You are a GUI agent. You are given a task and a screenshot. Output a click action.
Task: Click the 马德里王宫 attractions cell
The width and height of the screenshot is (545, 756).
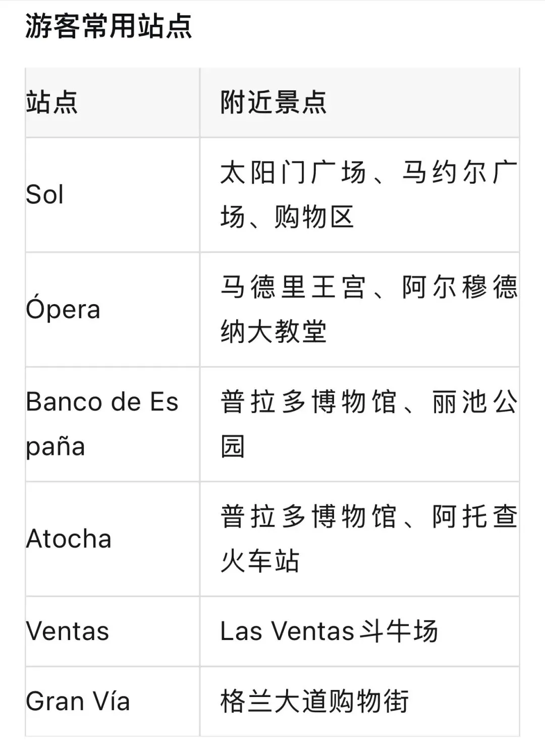tap(360, 310)
